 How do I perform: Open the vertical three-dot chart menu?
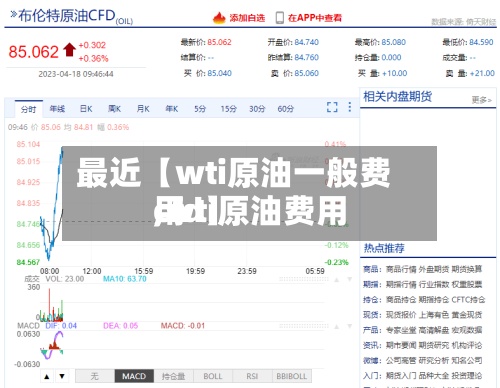[349, 107]
